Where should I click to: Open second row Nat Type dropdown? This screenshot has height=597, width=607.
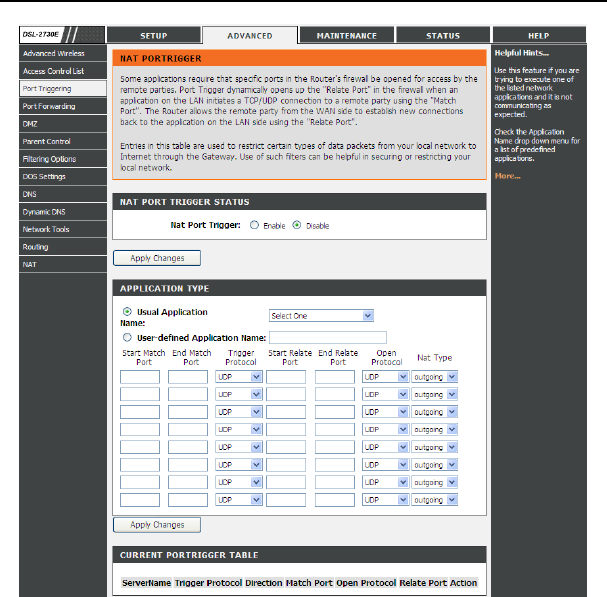tap(434, 394)
